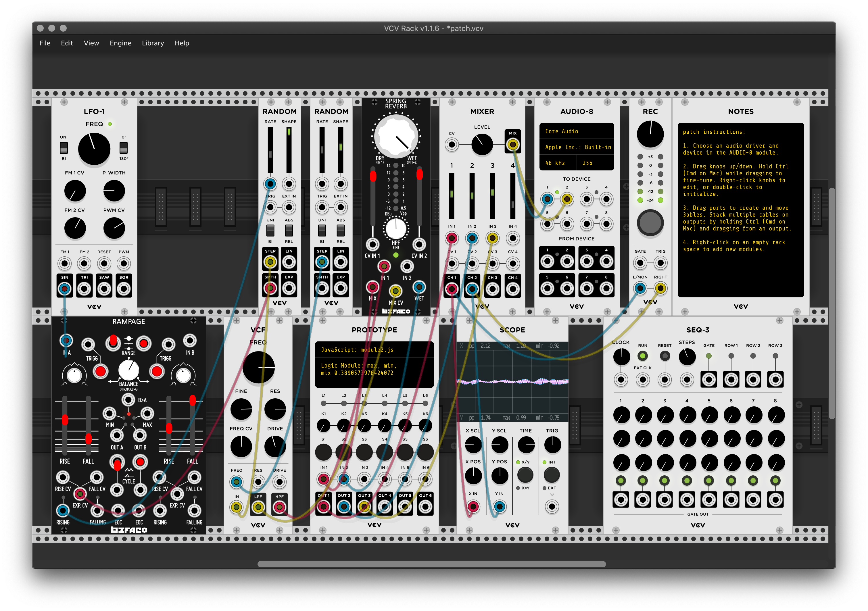Toggle SCOPE INT/EXT trigger button

(x=552, y=475)
